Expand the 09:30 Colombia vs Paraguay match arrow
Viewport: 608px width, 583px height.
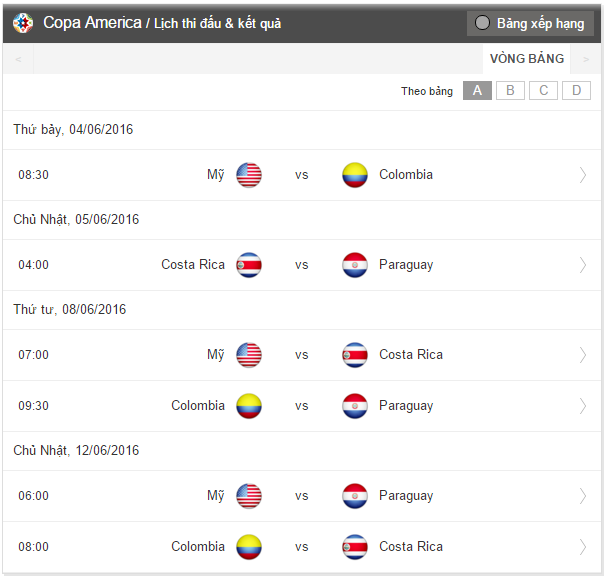click(x=583, y=406)
